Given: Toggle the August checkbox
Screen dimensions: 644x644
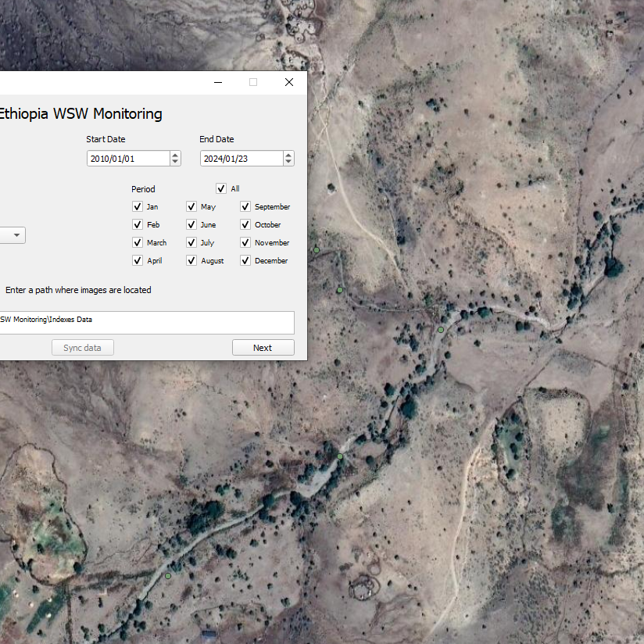Looking at the screenshot, I should point(191,261).
